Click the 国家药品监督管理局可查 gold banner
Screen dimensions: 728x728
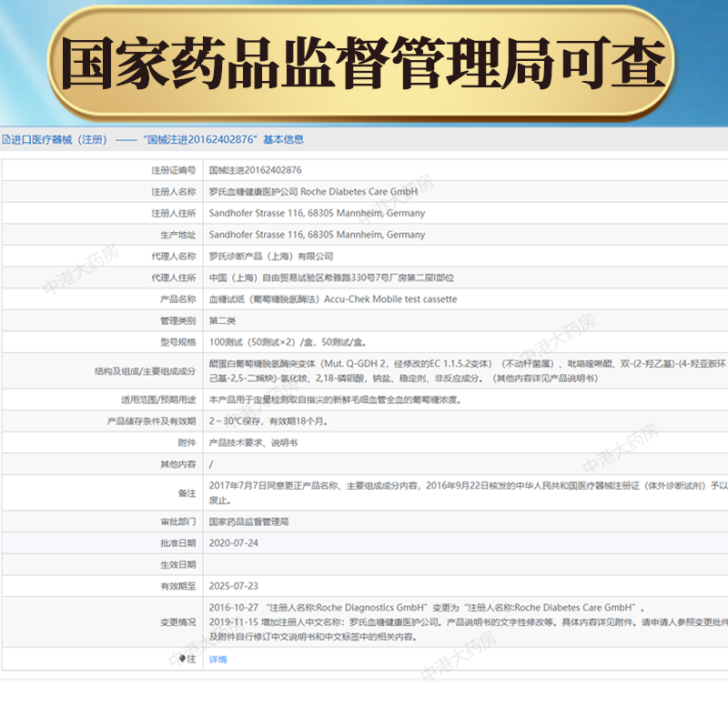362,63
